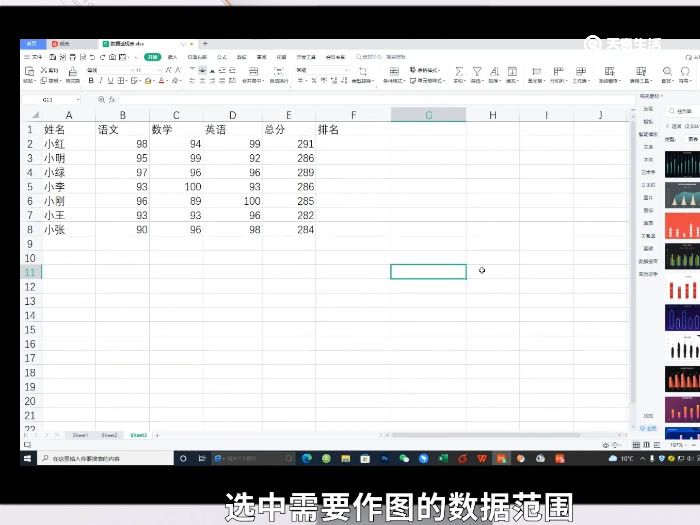The width and height of the screenshot is (700, 525).
Task: Open the Windows Start menu
Action: click(28, 458)
